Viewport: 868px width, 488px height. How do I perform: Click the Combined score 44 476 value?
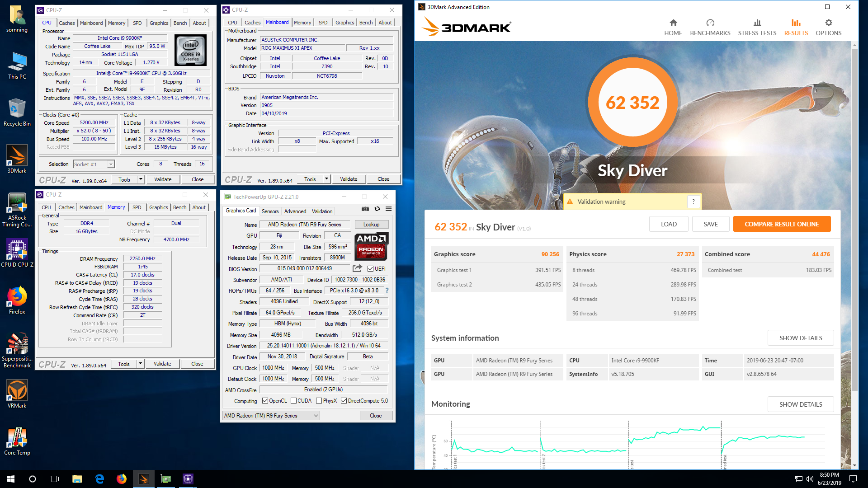(x=821, y=254)
